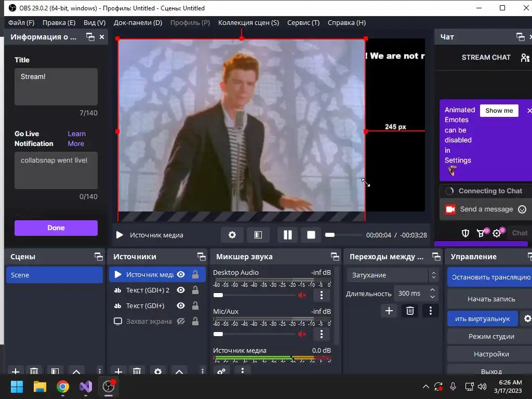Open virtual camera settings gear
The width and height of the screenshot is (532, 399).
[x=527, y=318]
